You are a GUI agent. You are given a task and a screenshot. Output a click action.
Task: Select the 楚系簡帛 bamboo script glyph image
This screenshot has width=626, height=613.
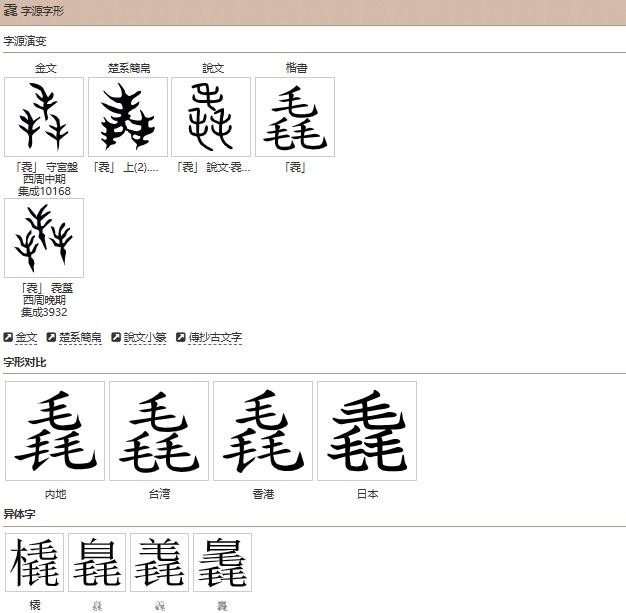point(128,117)
